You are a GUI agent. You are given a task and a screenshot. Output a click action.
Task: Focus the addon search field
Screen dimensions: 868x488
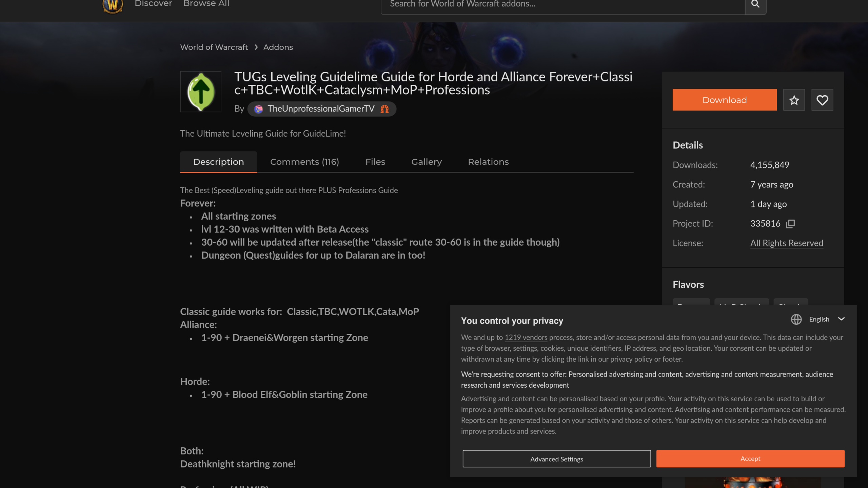coord(563,5)
